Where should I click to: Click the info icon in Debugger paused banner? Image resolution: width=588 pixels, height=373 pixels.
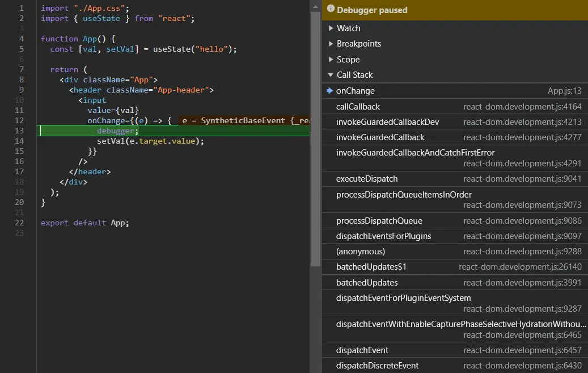[x=331, y=10]
